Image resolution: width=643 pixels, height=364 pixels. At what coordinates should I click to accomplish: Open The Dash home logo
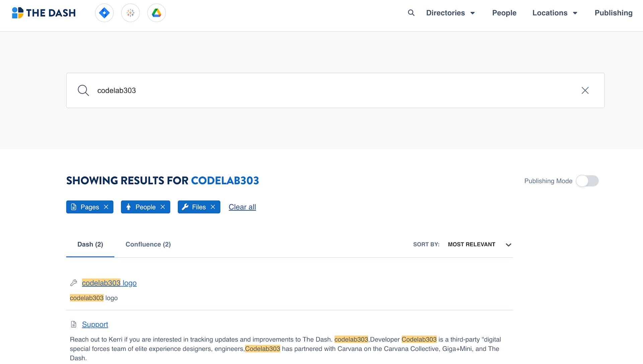click(44, 13)
